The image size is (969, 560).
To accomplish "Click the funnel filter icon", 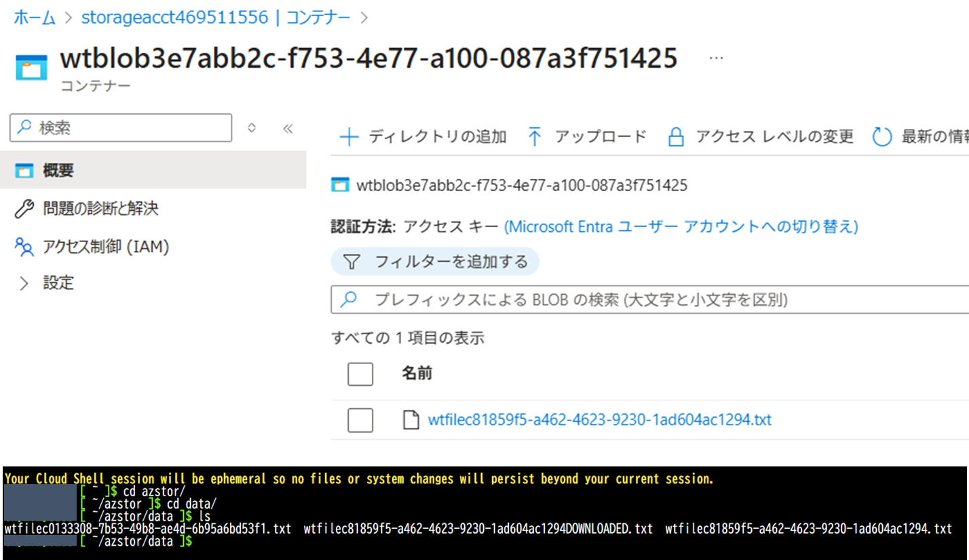I will click(x=351, y=262).
